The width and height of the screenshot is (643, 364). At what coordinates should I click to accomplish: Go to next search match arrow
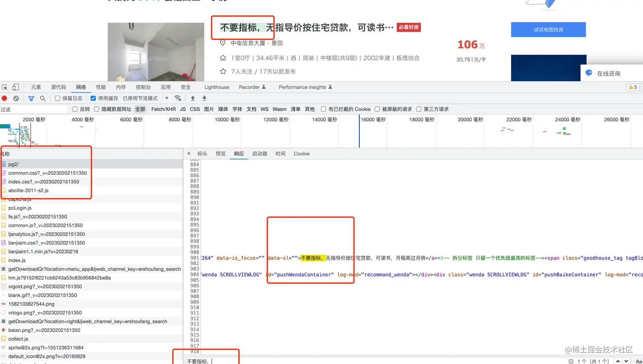tap(626, 361)
